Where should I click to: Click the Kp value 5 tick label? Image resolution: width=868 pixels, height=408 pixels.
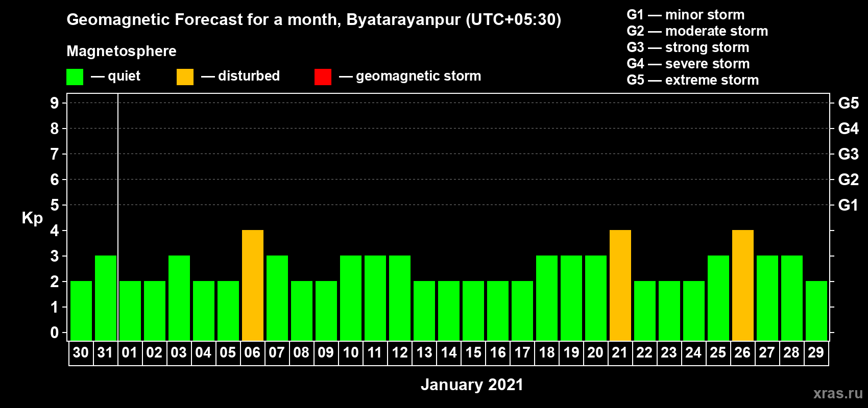(x=55, y=205)
